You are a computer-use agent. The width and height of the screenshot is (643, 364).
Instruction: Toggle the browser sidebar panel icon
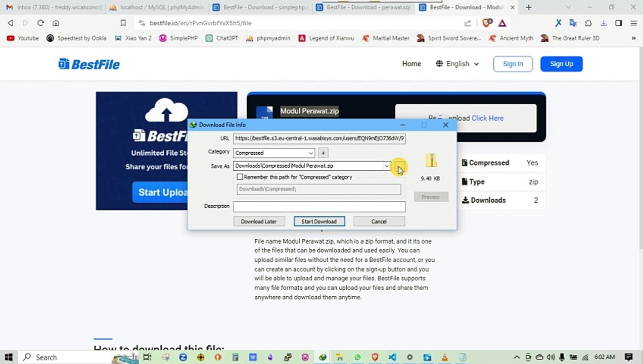618,23
